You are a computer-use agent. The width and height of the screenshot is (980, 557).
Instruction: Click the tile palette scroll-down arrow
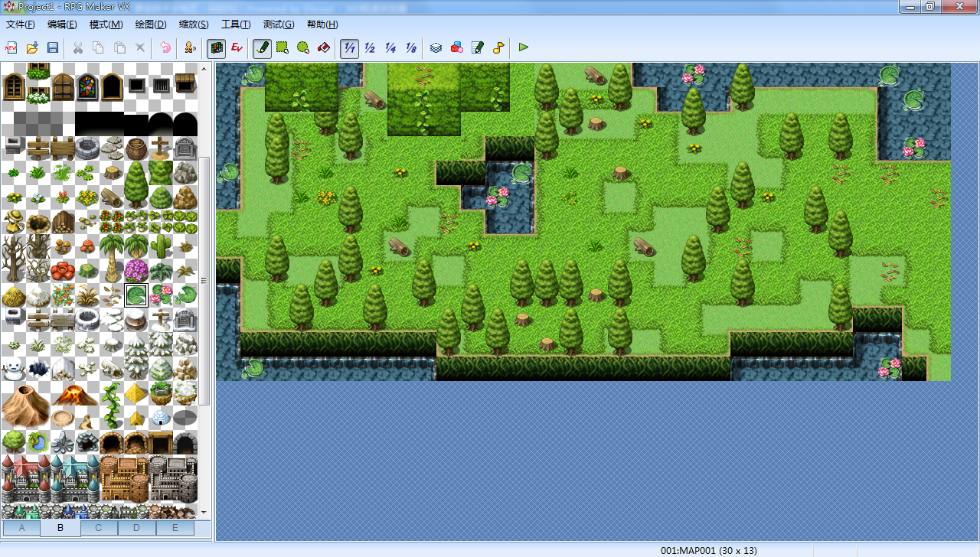tap(204, 512)
